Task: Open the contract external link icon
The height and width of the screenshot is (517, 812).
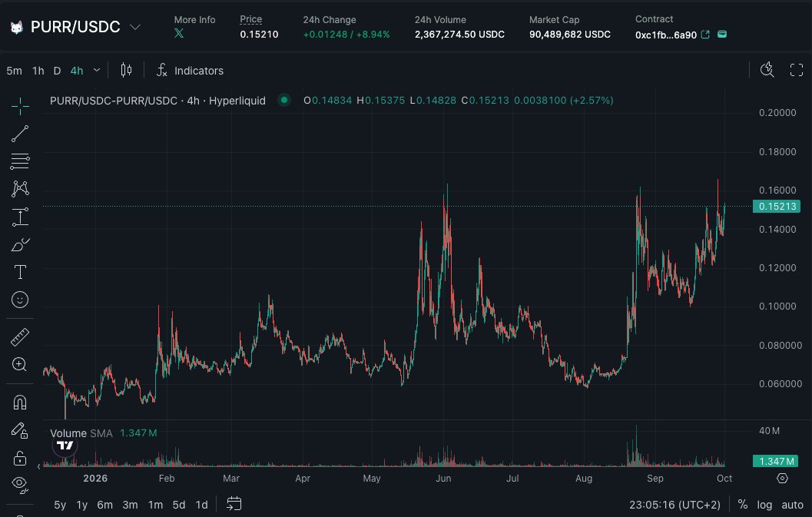Action: coord(704,35)
